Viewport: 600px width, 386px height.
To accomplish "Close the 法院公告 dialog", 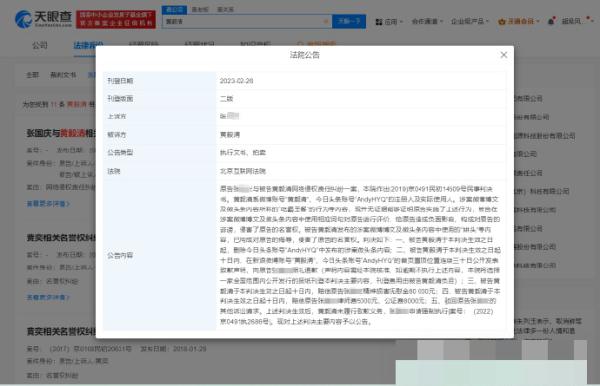I will [504, 55].
